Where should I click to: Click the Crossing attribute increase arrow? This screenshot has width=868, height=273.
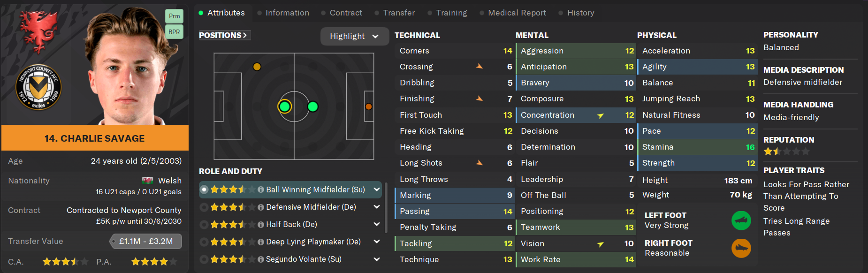pos(479,67)
